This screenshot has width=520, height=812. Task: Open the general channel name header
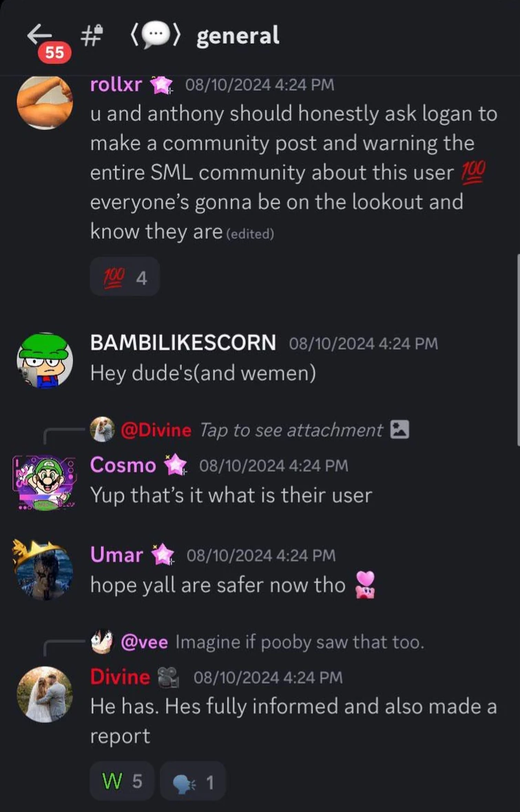tap(237, 36)
